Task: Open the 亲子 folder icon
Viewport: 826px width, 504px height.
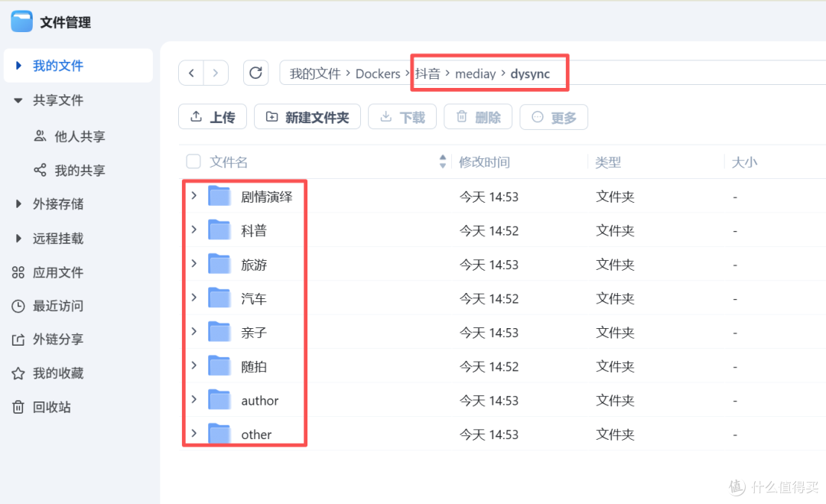Action: click(220, 333)
